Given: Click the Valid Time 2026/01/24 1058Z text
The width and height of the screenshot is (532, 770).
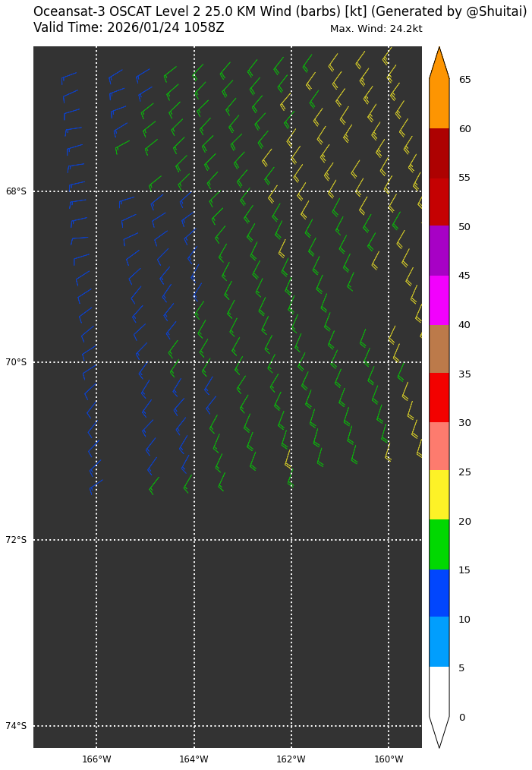Looking at the screenshot, I should 128,28.
